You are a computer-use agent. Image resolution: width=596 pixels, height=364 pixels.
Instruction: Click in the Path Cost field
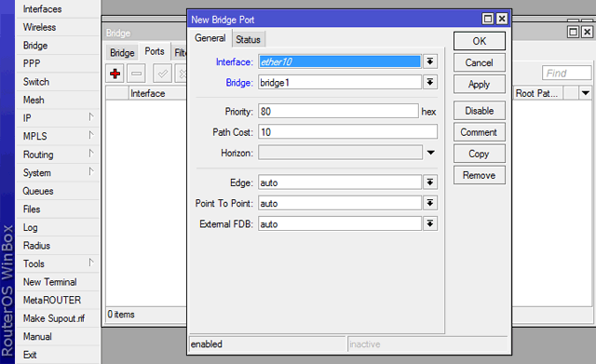pyautogui.click(x=347, y=132)
